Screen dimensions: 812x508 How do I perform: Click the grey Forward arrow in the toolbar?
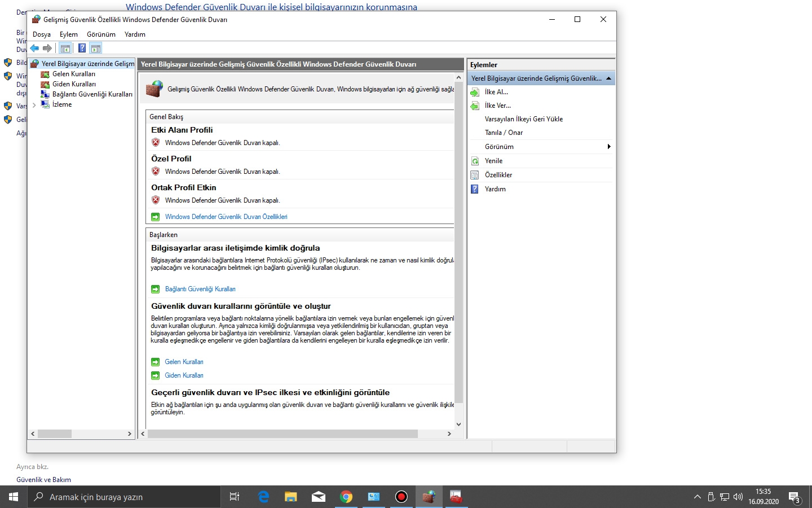47,48
